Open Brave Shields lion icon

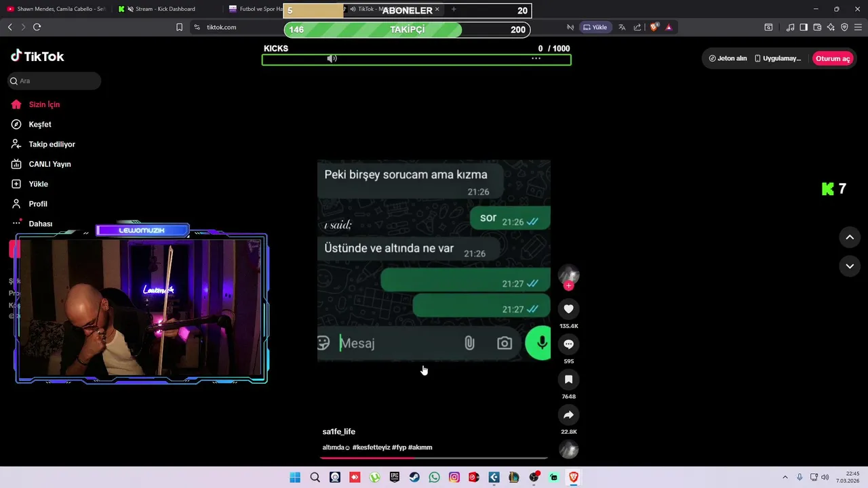point(654,27)
